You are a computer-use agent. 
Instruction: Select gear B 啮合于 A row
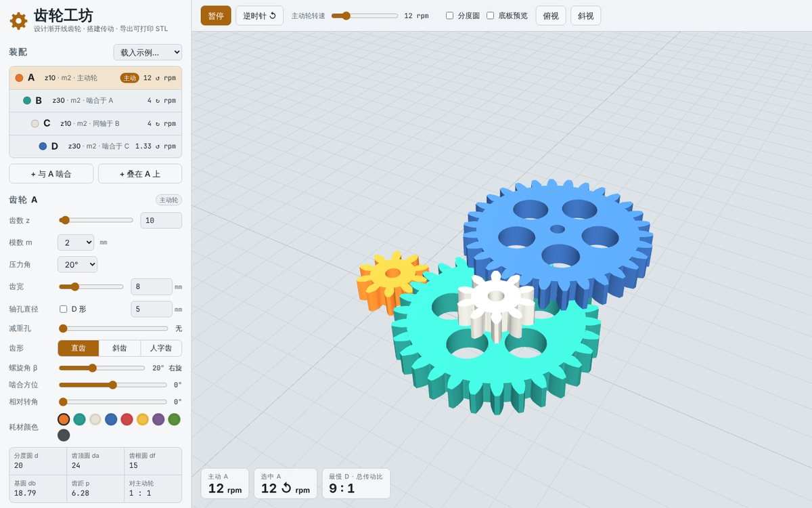(95, 100)
